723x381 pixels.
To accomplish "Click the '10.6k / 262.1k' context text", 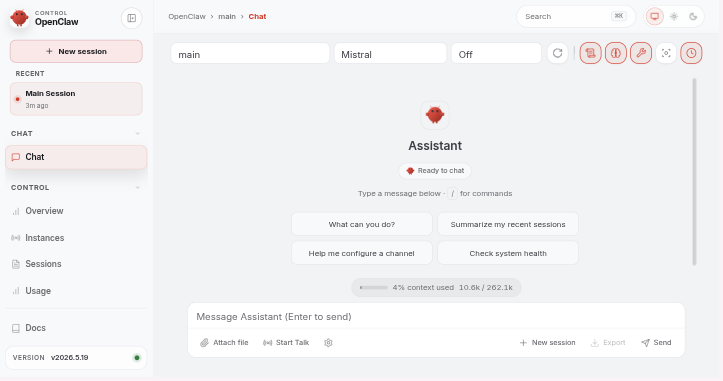I will [x=486, y=287].
